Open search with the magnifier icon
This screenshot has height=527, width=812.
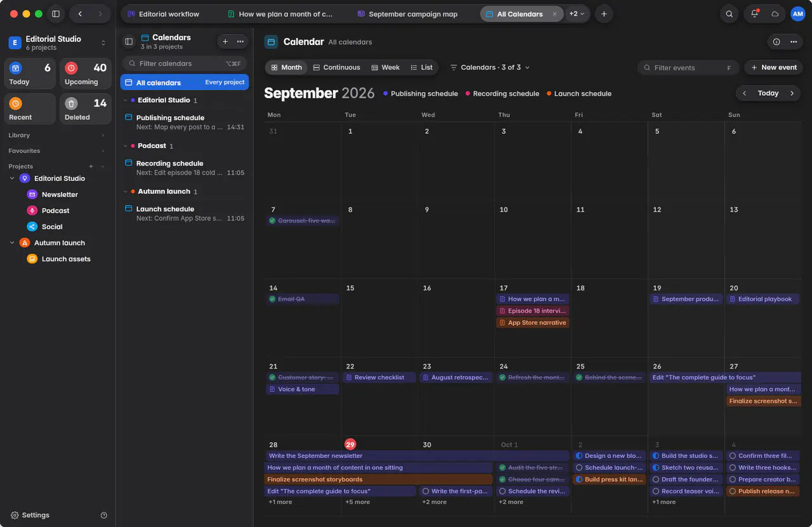pyautogui.click(x=730, y=14)
